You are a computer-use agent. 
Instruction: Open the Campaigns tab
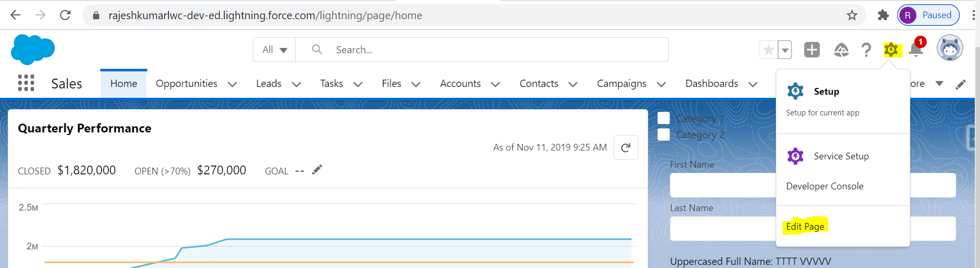tap(622, 83)
